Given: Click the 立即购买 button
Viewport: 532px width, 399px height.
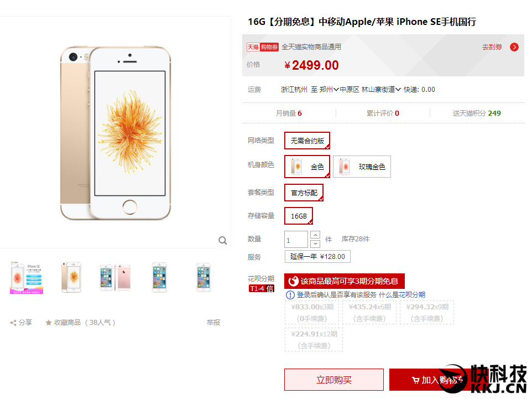Looking at the screenshot, I should [x=334, y=380].
